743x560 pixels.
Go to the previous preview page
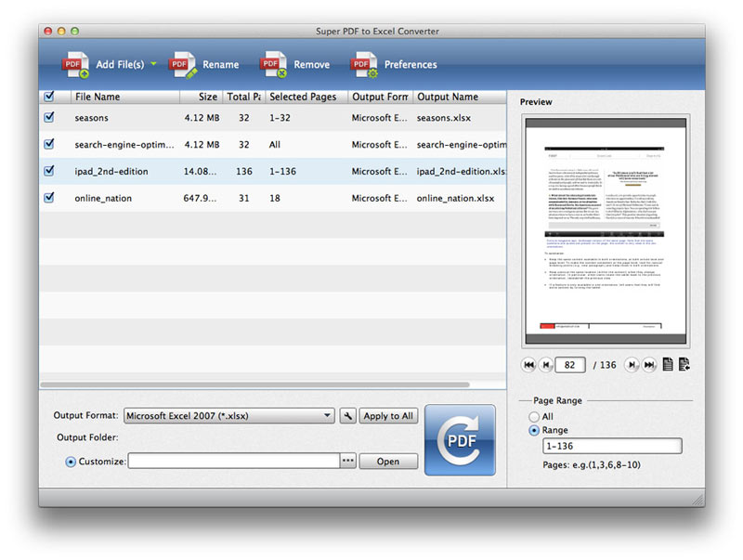[x=546, y=365]
